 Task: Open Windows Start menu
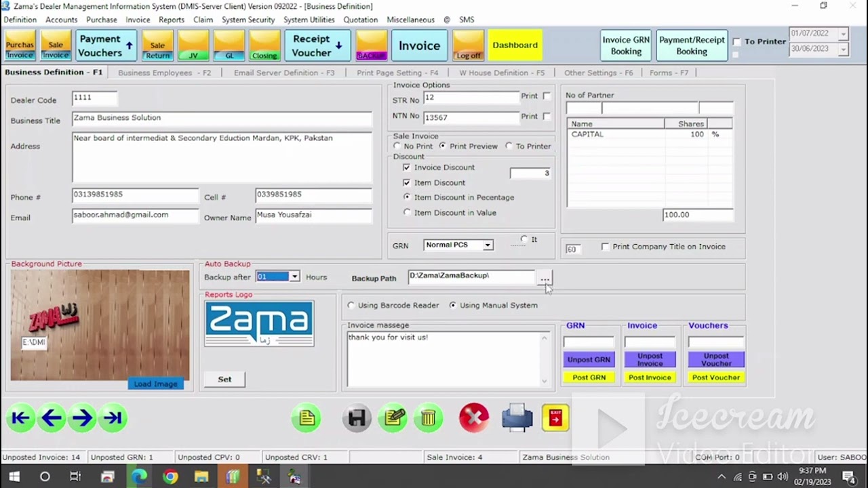[x=14, y=476]
